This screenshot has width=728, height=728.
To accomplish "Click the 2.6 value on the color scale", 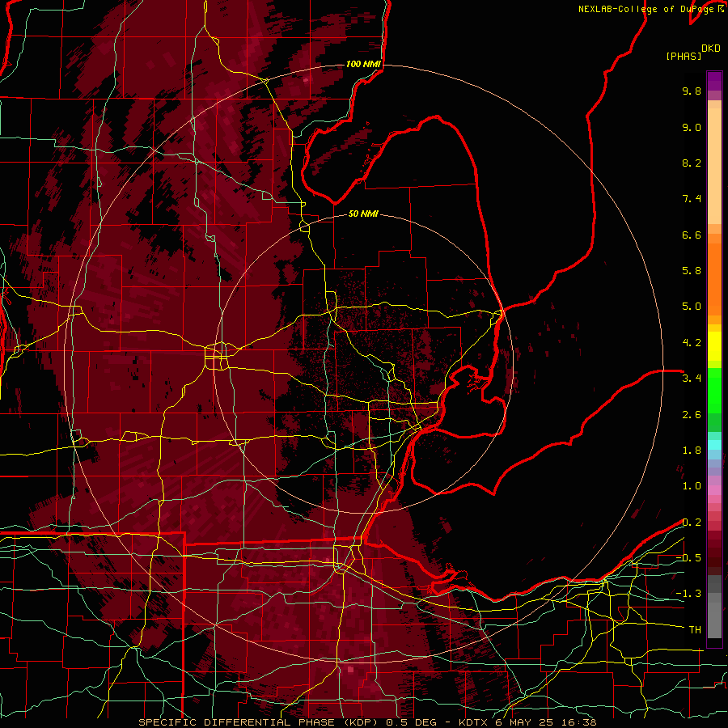I will 692,415.
